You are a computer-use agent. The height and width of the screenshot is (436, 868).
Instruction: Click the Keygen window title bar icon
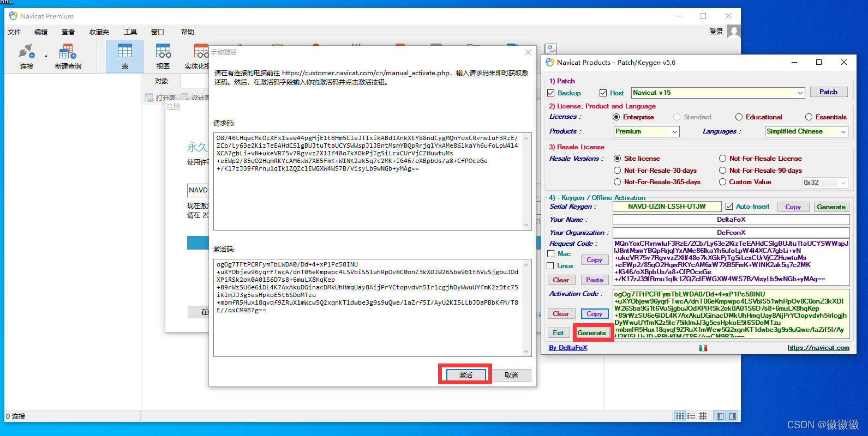[x=550, y=62]
